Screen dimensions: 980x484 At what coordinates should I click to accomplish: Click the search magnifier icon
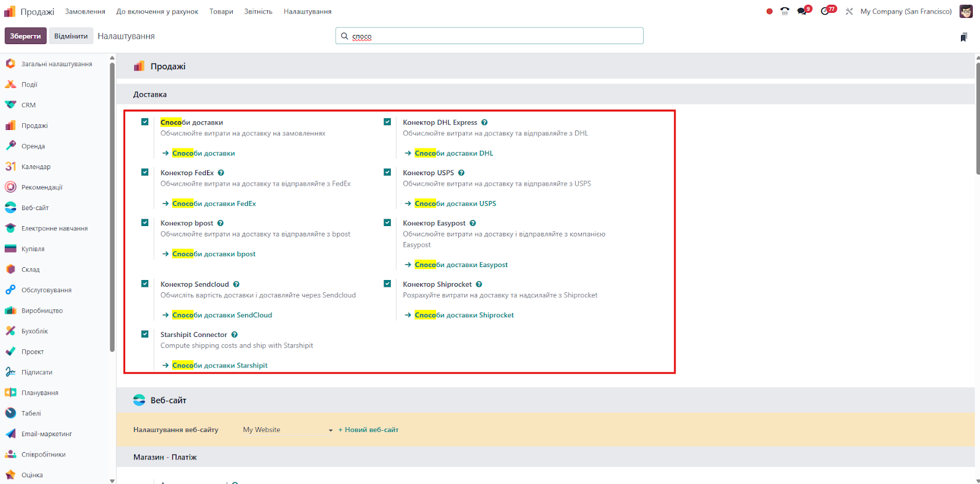coord(344,36)
